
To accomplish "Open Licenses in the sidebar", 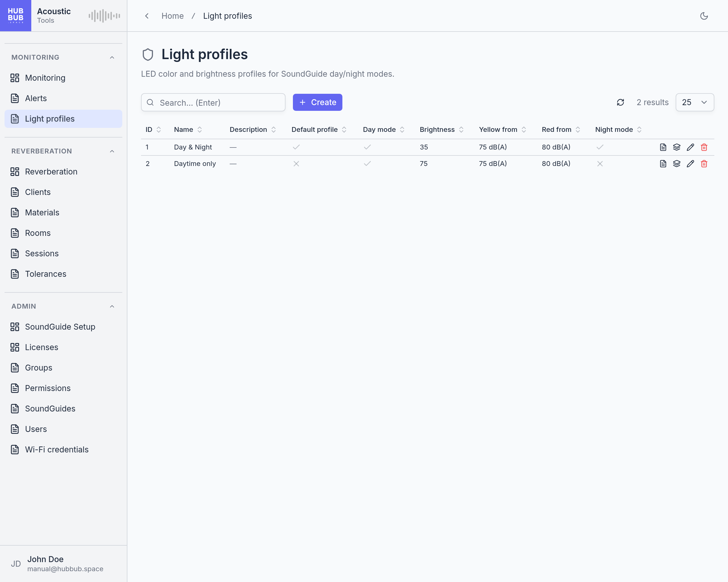I will (x=63, y=347).
